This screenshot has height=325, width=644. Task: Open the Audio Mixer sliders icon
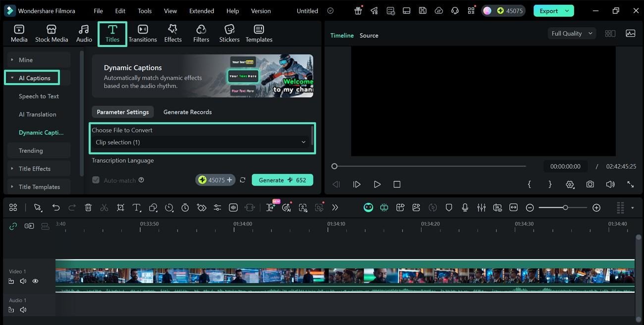[x=481, y=207]
